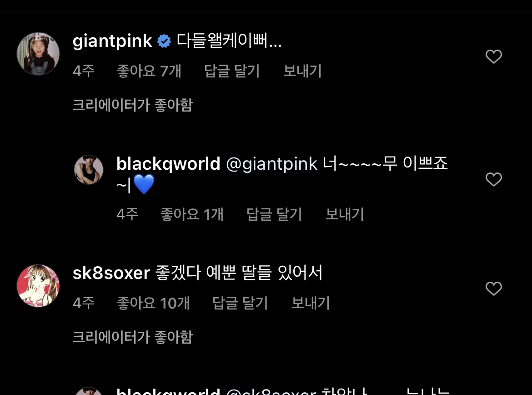View the 좋아요 10개 likes on sk8soxer's comment
Image resolution: width=532 pixels, height=395 pixels.
[x=153, y=303]
